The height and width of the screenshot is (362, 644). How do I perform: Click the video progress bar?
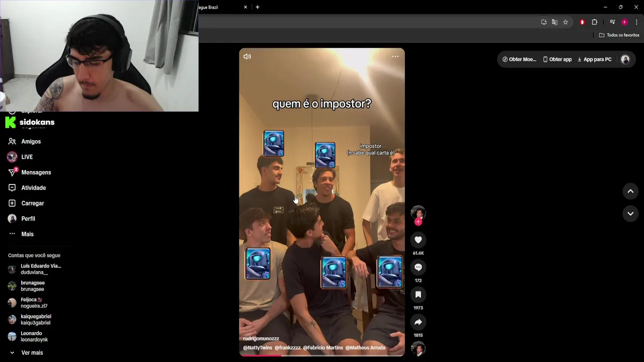[322, 355]
